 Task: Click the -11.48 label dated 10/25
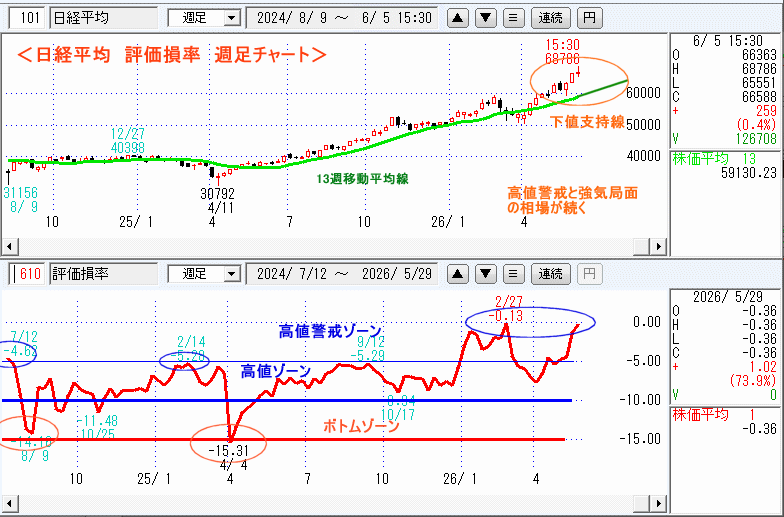coord(98,420)
